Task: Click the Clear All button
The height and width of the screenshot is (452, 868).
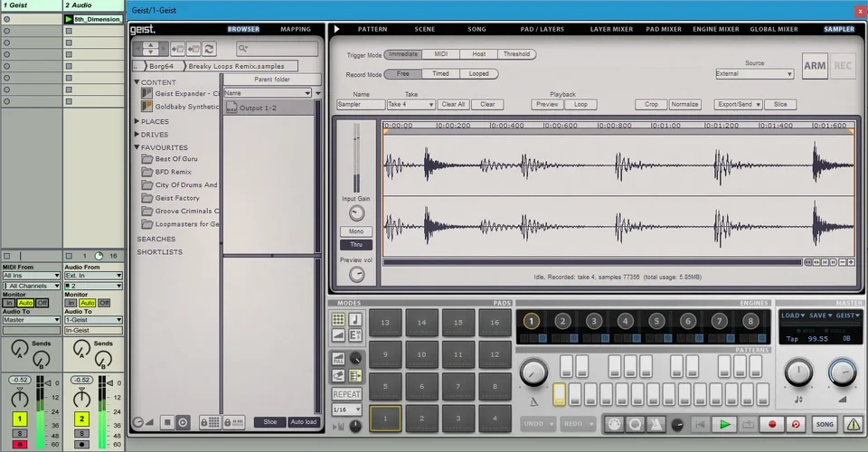Action: 453,105
